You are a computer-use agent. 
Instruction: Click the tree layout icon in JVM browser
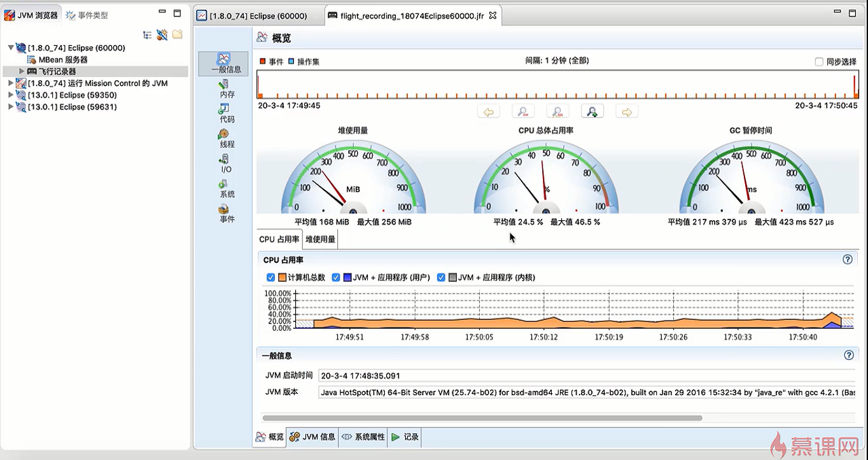[148, 35]
